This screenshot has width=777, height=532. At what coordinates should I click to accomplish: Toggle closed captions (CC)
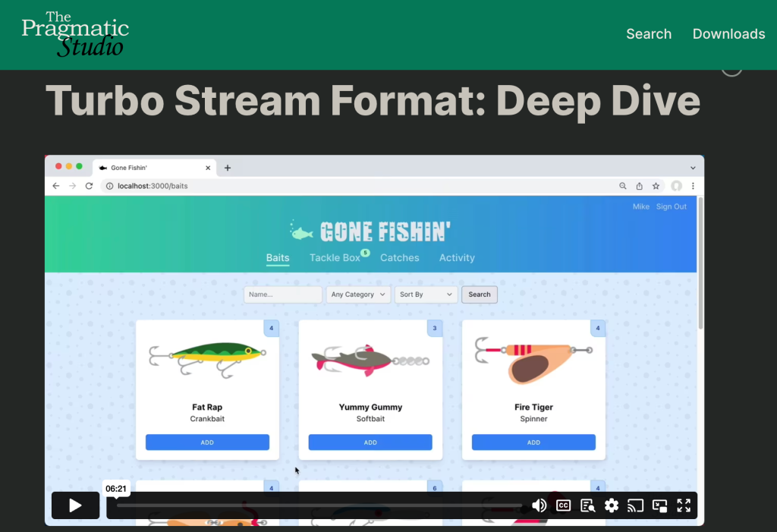564,505
